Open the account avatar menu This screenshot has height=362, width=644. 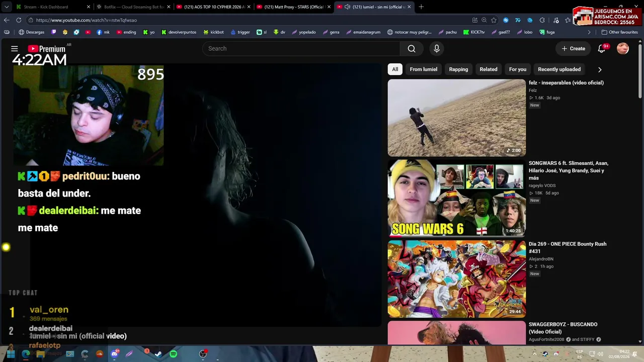coord(623,49)
